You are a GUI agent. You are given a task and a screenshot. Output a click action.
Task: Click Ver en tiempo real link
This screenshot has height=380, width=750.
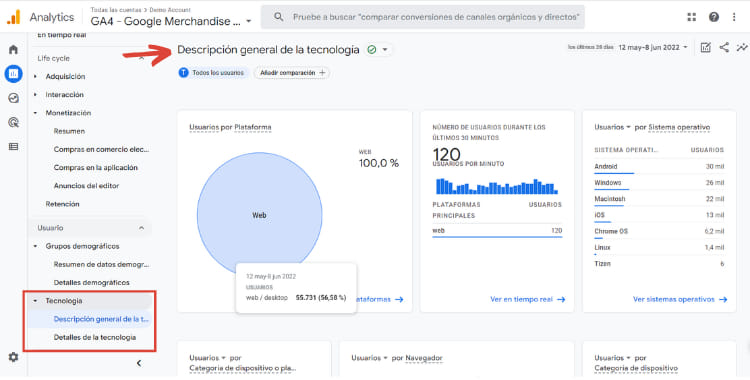[527, 300]
